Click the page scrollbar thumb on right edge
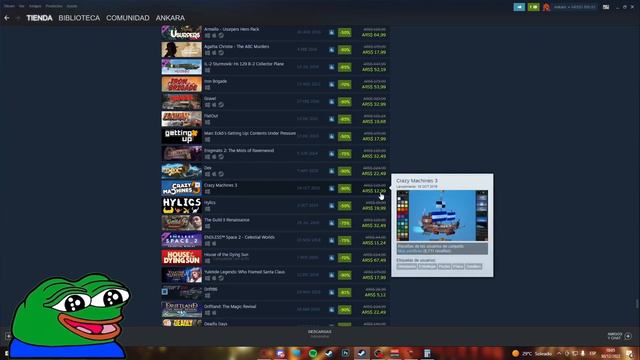Image resolution: width=640 pixels, height=360 pixels. (x=637, y=304)
